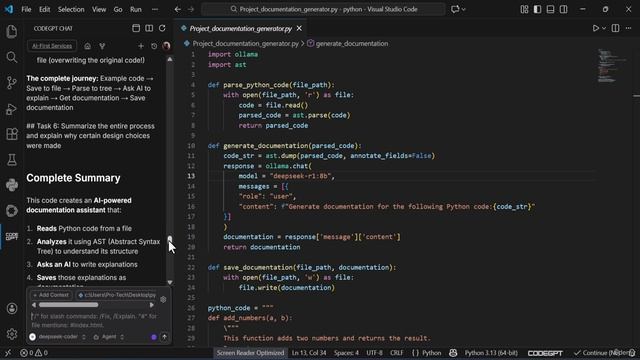Click the file name in the breadcrumb
640x360 pixels.
coord(246,43)
